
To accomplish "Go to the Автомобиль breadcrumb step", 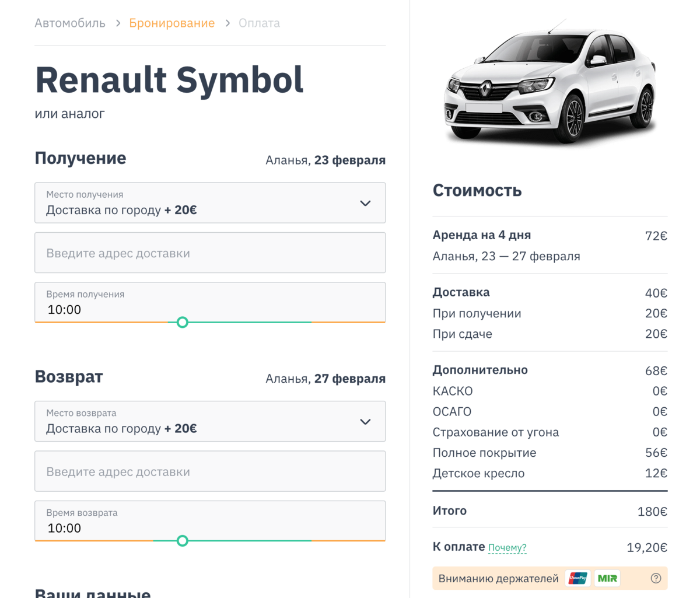I will pyautogui.click(x=70, y=23).
